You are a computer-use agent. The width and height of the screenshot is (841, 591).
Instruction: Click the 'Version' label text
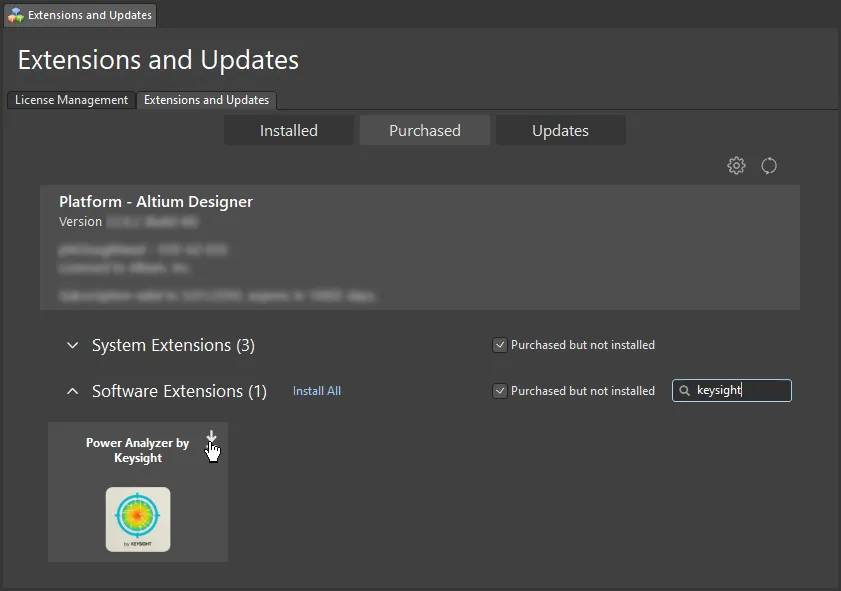click(80, 221)
